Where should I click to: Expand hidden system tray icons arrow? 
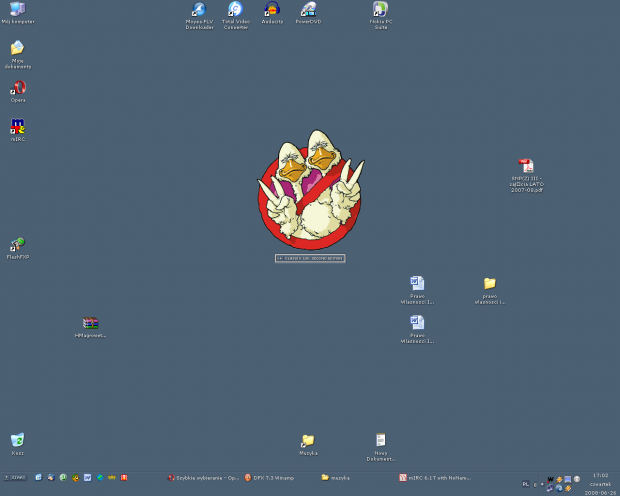click(x=542, y=484)
